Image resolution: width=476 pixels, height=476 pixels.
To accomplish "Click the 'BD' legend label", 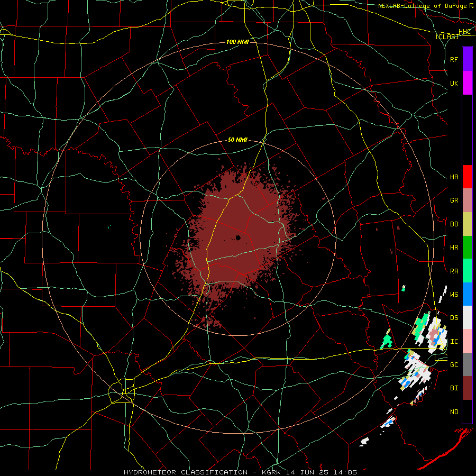I will tap(454, 224).
